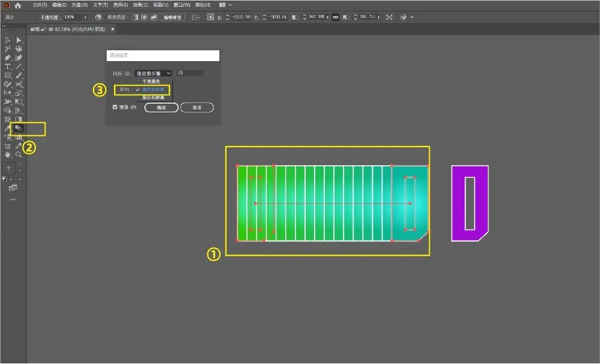Toggle constrain width and height proportions link
The width and height of the screenshot is (600, 364).
(x=335, y=17)
